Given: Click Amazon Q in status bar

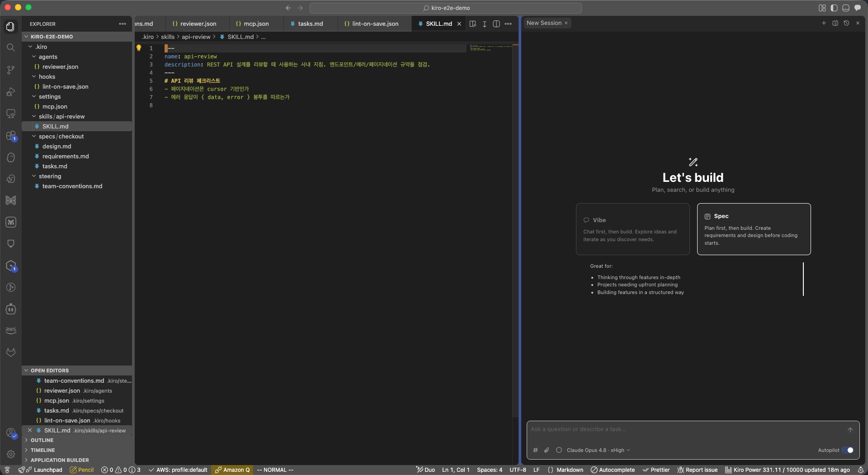Looking at the screenshot, I should pos(232,470).
